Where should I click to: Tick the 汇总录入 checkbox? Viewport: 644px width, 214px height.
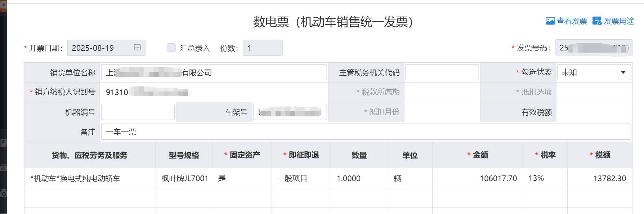(x=171, y=48)
